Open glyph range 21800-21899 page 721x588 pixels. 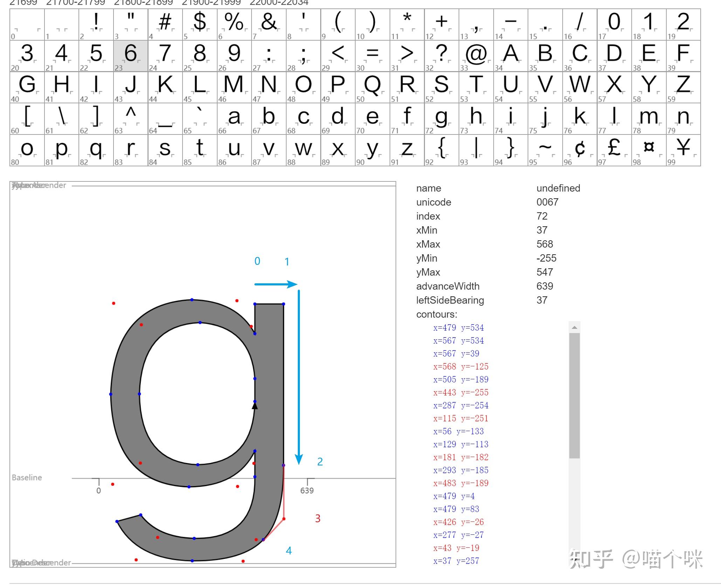point(144,3)
